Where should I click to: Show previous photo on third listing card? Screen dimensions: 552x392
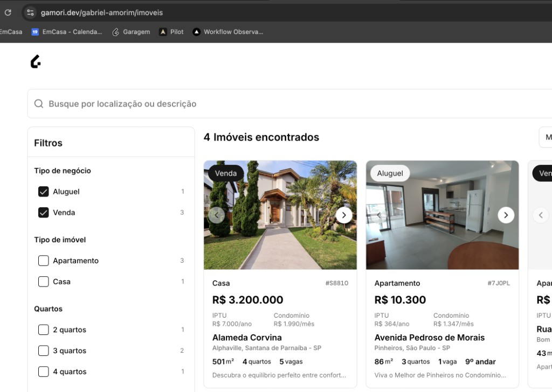click(541, 215)
